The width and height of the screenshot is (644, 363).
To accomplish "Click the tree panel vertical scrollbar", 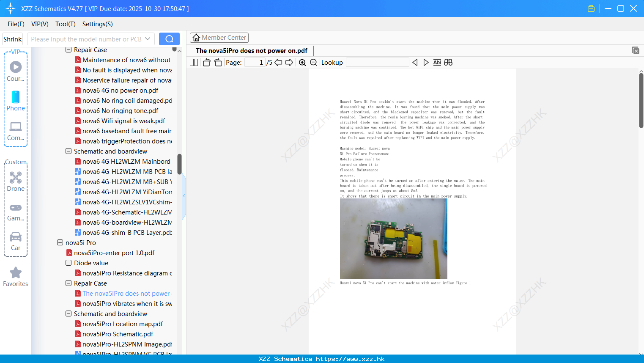I will coord(179,164).
